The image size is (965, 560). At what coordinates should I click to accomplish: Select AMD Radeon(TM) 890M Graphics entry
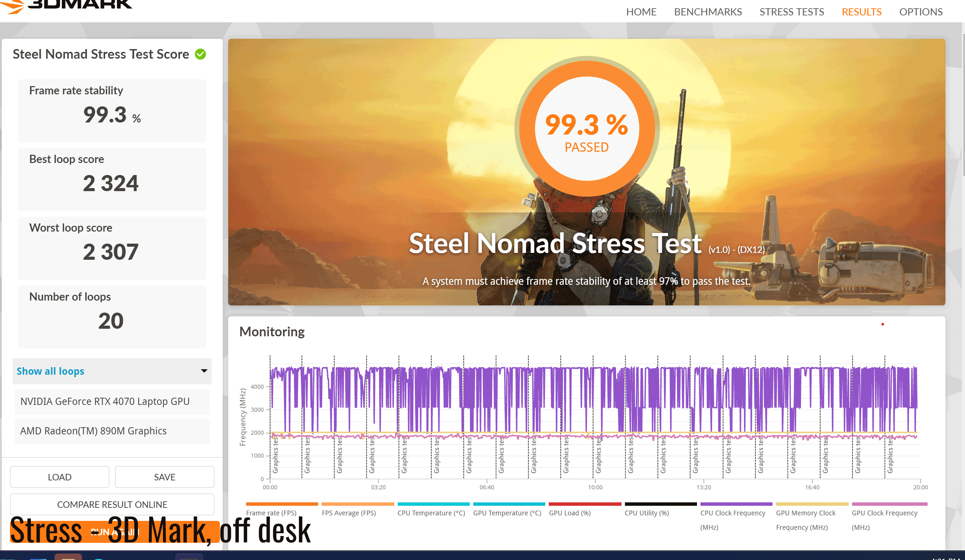click(112, 431)
